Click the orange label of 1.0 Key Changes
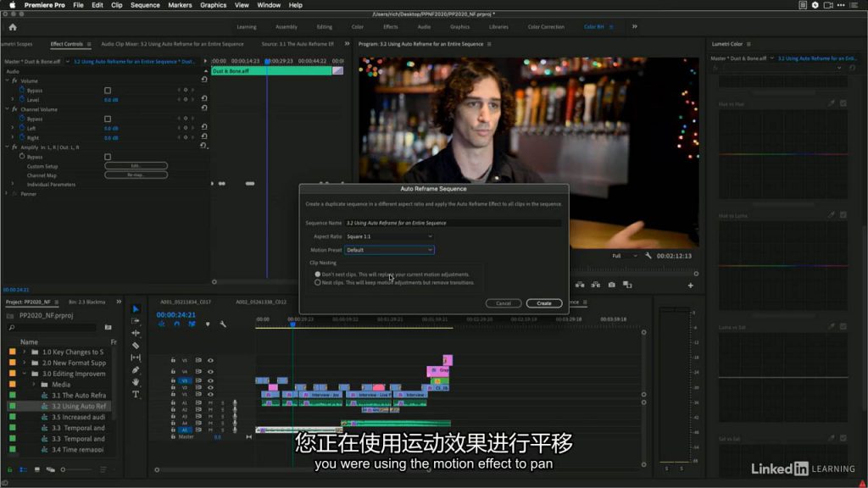 (12, 352)
